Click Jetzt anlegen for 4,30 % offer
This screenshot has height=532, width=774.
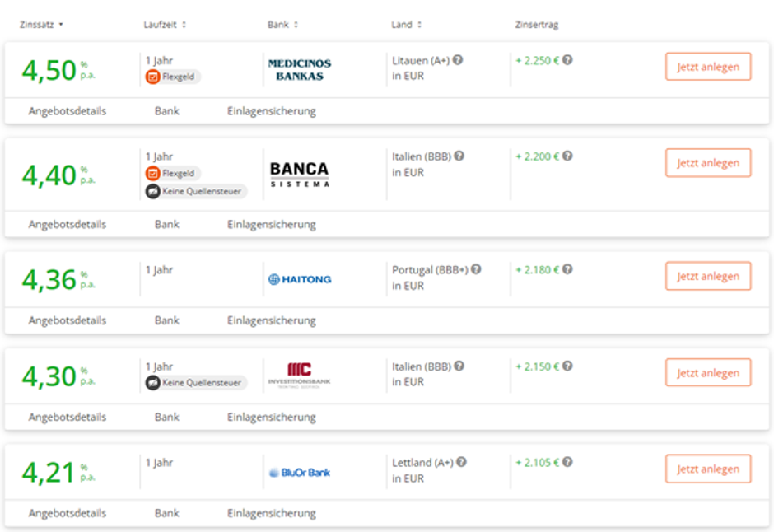(708, 373)
